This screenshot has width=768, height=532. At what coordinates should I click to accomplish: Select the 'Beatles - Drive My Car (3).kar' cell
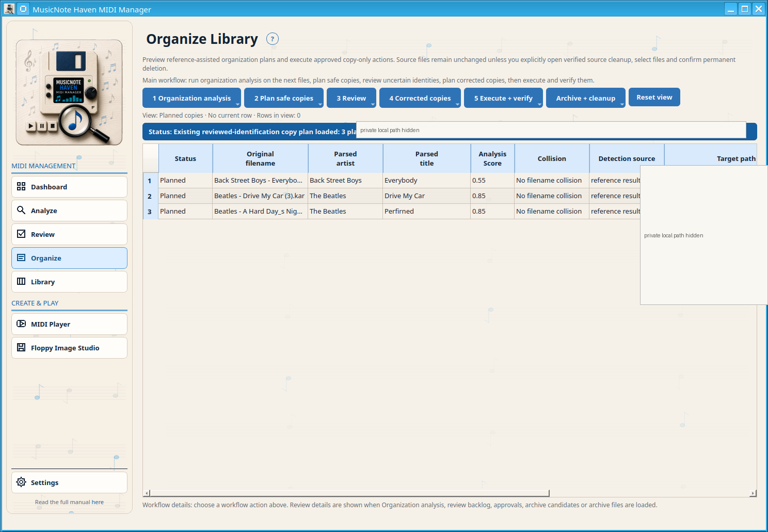point(260,196)
